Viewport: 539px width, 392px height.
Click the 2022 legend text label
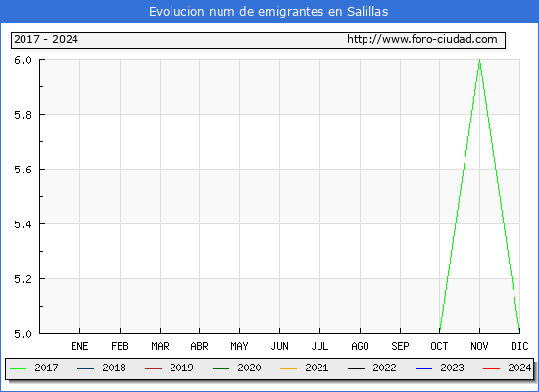[385, 367]
